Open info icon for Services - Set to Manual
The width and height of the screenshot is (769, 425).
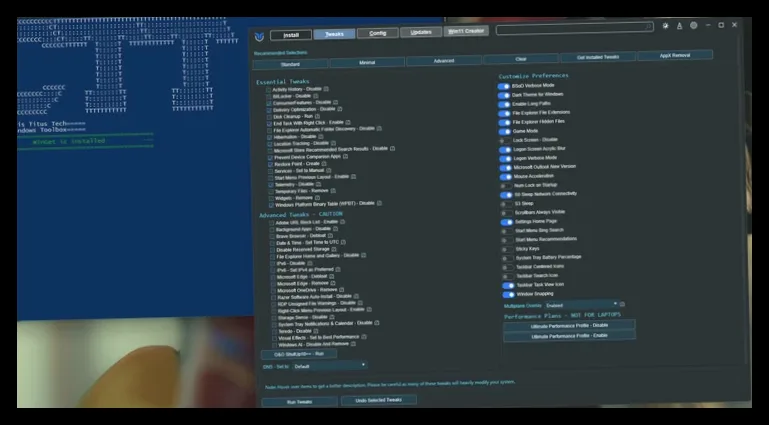click(x=329, y=170)
